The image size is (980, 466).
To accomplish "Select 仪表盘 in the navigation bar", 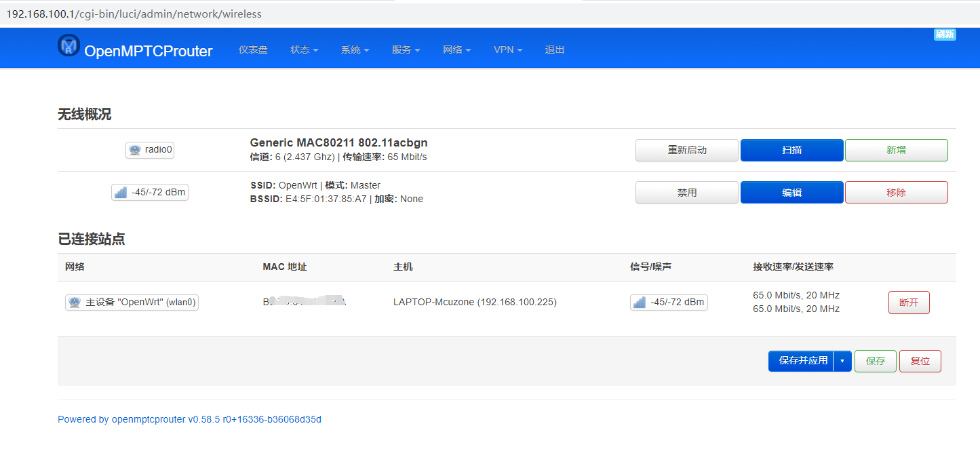I will tap(253, 49).
